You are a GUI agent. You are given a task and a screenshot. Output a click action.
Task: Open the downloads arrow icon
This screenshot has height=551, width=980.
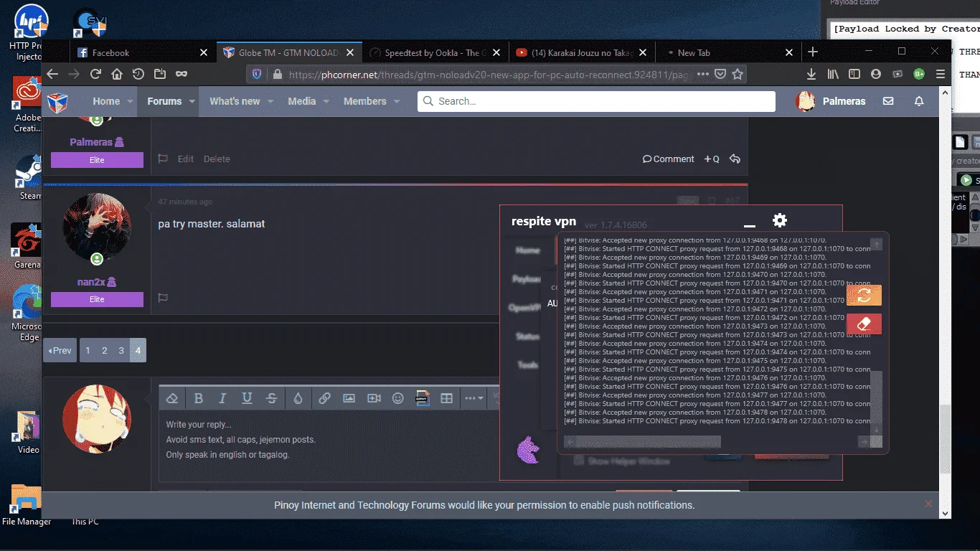point(811,74)
